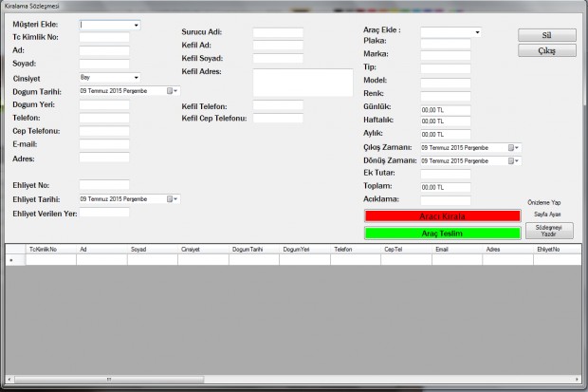Click the Çıkış button
588x392 pixels.
547,50
